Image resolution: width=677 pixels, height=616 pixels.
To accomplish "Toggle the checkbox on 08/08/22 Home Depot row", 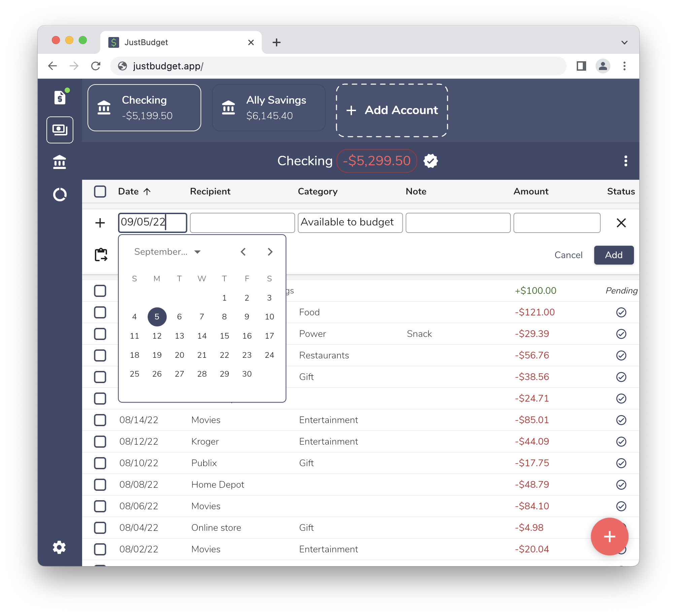I will pos(101,484).
